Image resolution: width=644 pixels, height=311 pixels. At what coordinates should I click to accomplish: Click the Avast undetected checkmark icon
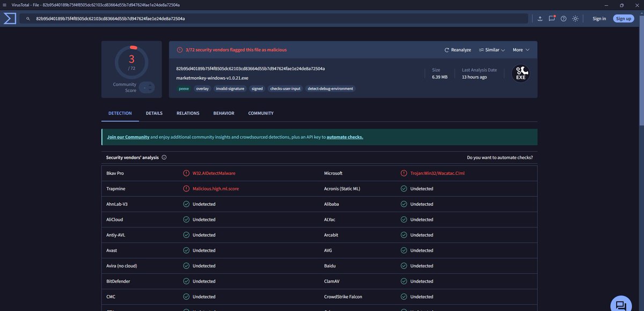(x=186, y=250)
